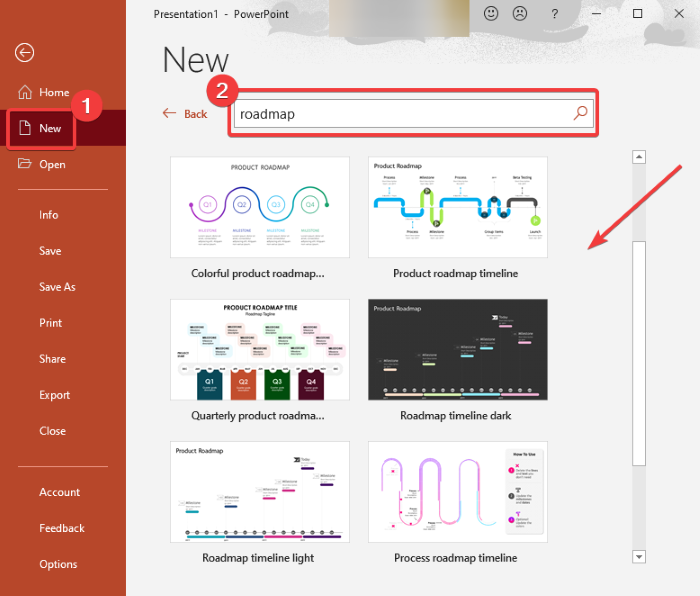Choose Save As option
This screenshot has height=596, width=700.
coord(57,287)
